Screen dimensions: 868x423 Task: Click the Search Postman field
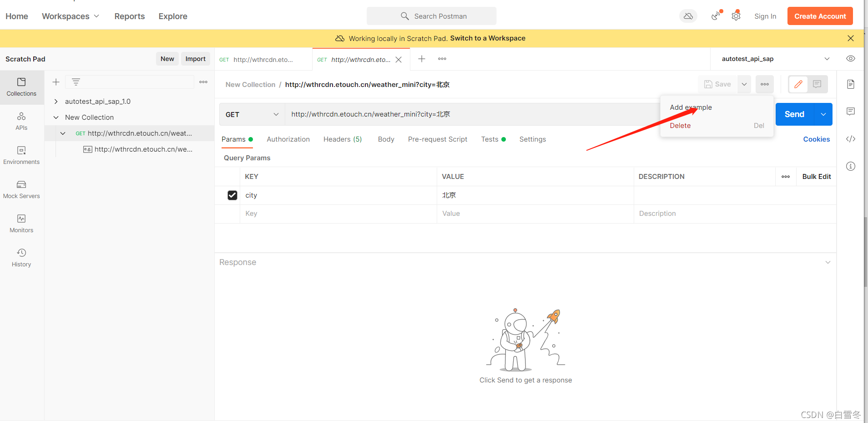click(431, 16)
